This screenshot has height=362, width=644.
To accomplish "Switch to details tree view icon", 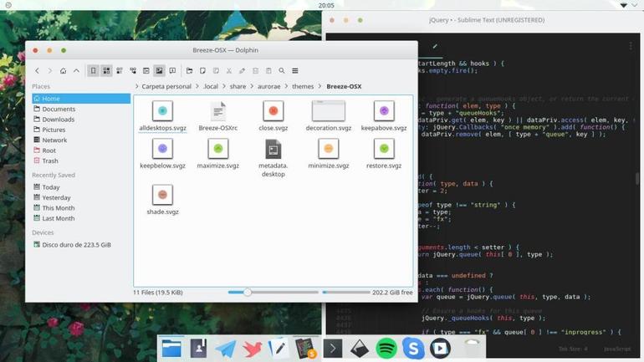I will [x=133, y=70].
